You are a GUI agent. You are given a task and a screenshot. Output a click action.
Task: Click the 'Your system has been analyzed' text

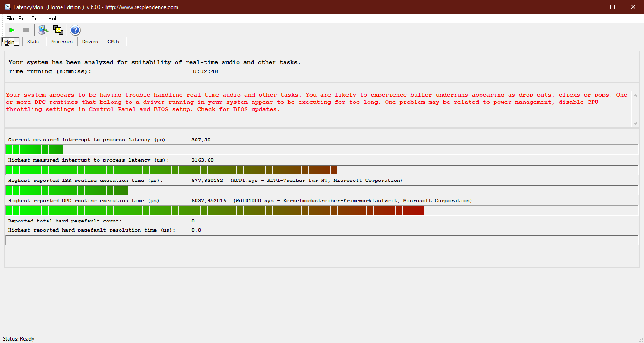(x=154, y=62)
